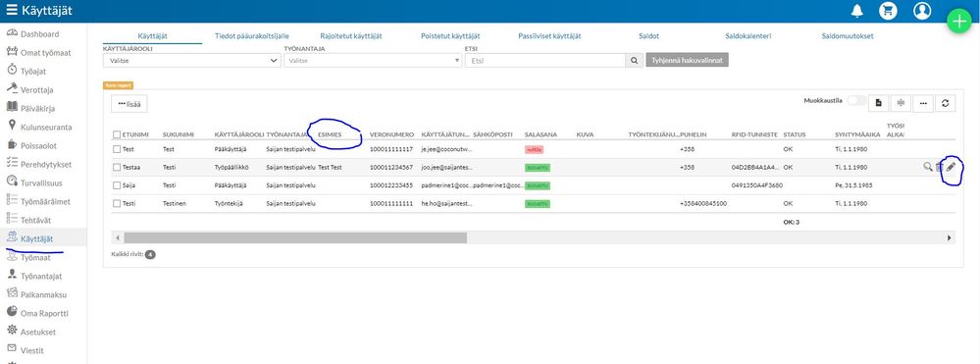Switch to Saldomuutokset tab
The width and height of the screenshot is (980, 364).
848,36
